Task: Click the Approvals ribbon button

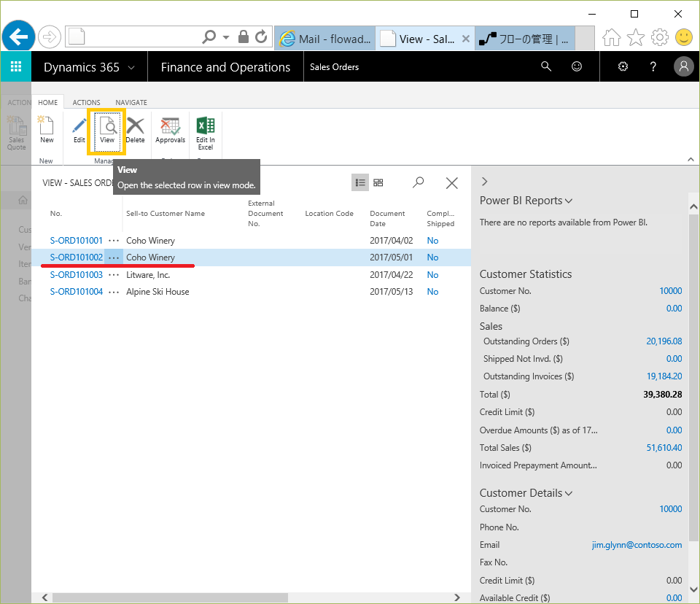Action: (170, 130)
